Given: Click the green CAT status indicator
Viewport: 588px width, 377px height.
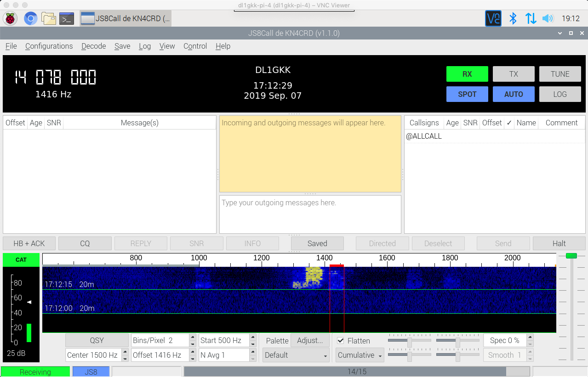Looking at the screenshot, I should point(21,259).
